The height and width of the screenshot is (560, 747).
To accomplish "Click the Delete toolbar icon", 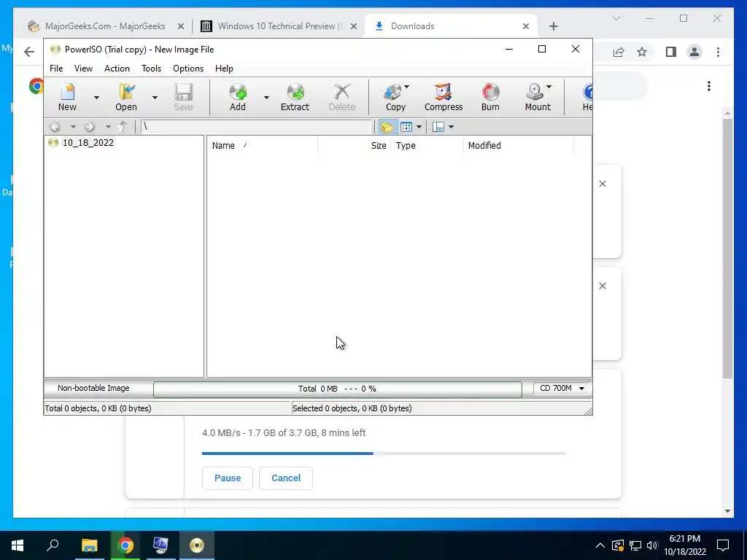I will pyautogui.click(x=342, y=97).
